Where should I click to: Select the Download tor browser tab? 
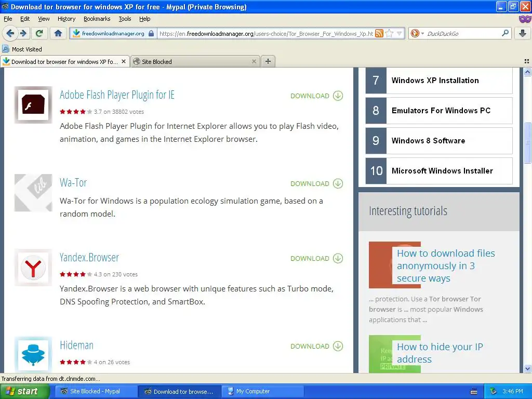64,61
